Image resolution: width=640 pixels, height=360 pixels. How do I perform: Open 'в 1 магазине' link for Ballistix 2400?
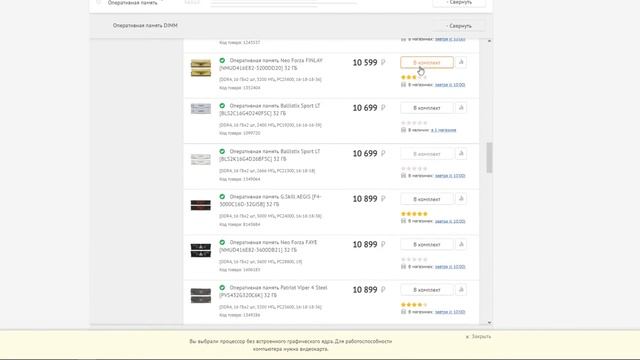[443, 130]
